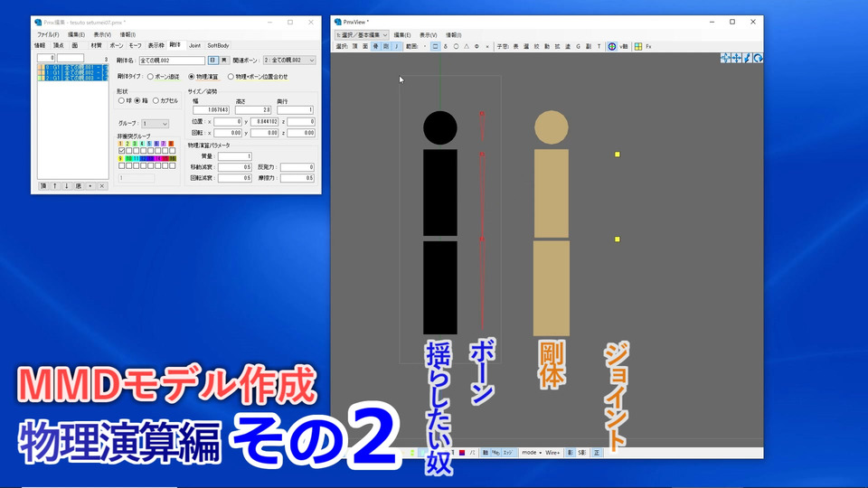Move selected rigid body down in list
Image resolution: width=868 pixels, height=488 pixels.
tap(66, 186)
